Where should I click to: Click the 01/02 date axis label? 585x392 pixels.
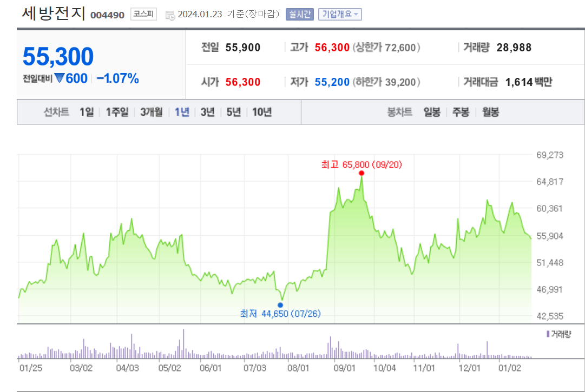tap(510, 368)
